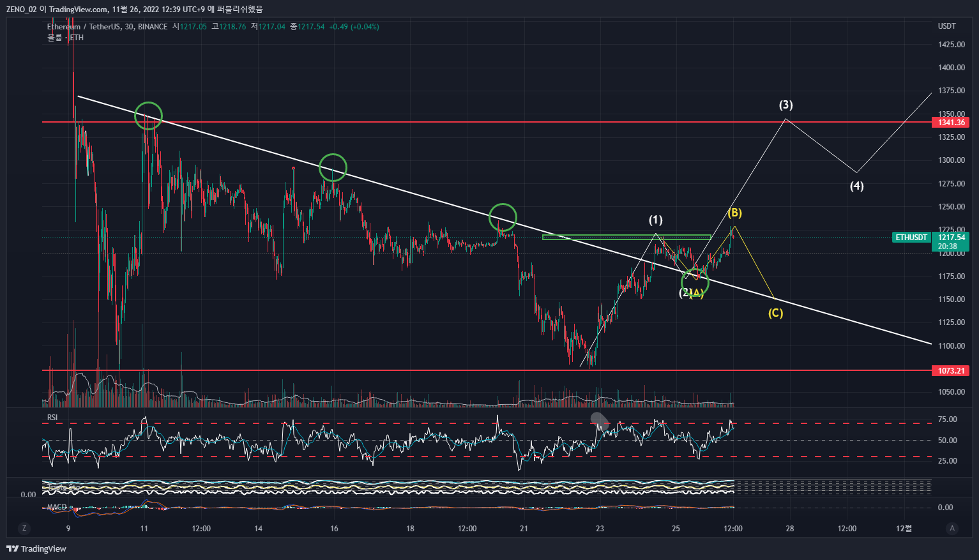Viewport: 979px width, 560px height.
Task: Click the high value 1218.76 in the legend
Action: 232,27
